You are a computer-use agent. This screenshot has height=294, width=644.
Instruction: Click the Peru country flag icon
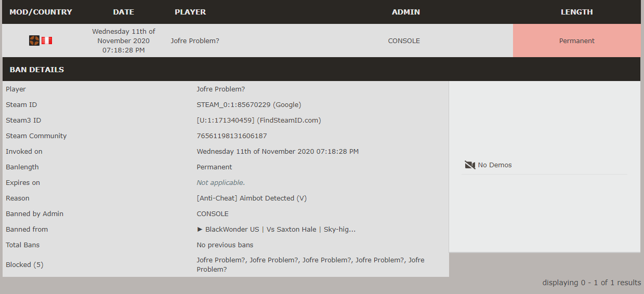pyautogui.click(x=47, y=41)
